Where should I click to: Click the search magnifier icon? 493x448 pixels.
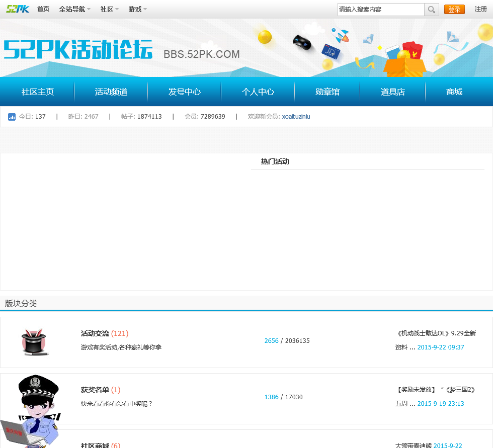[x=432, y=10]
